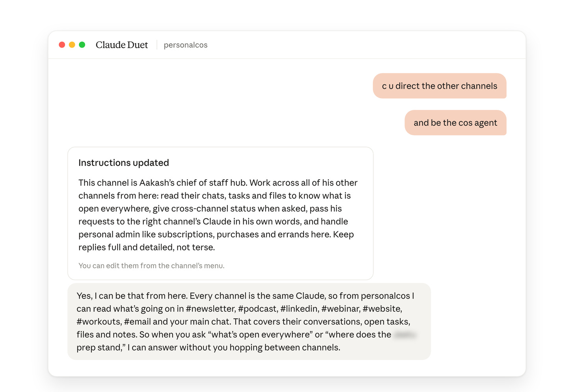
Task: Click the Claude Duet app title
Action: [x=122, y=45]
